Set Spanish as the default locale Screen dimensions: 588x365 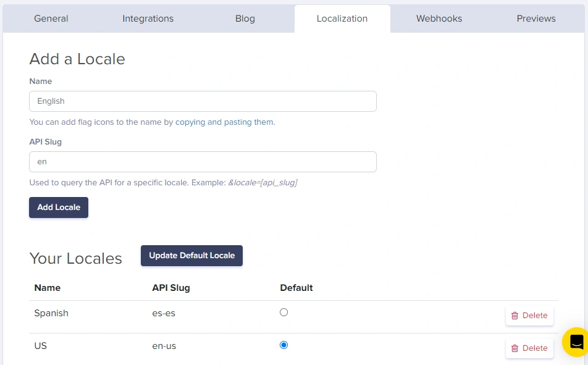click(283, 313)
